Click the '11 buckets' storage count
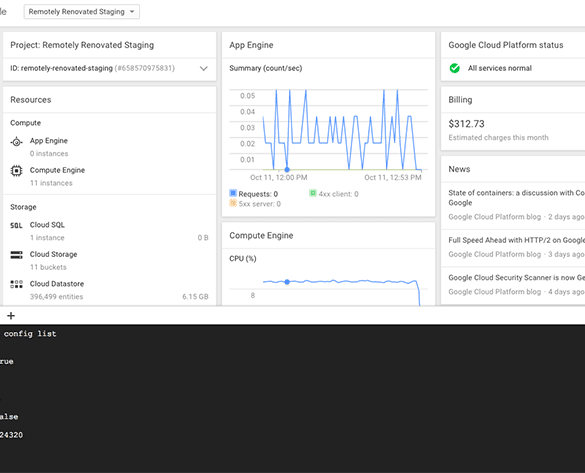This screenshot has height=473, width=585. (48, 267)
